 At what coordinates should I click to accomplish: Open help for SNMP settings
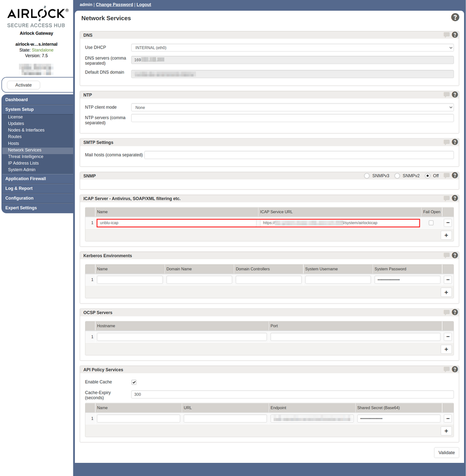[455, 176]
